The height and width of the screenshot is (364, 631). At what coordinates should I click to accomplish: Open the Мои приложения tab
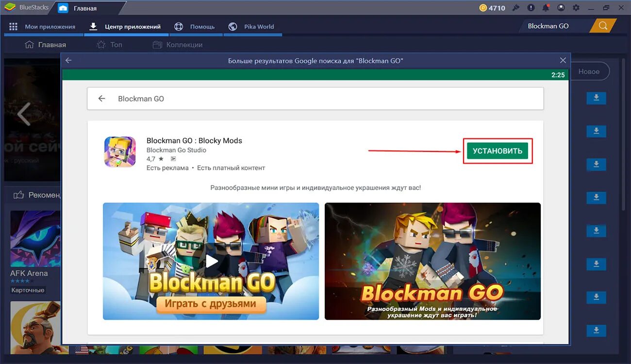pyautogui.click(x=43, y=27)
